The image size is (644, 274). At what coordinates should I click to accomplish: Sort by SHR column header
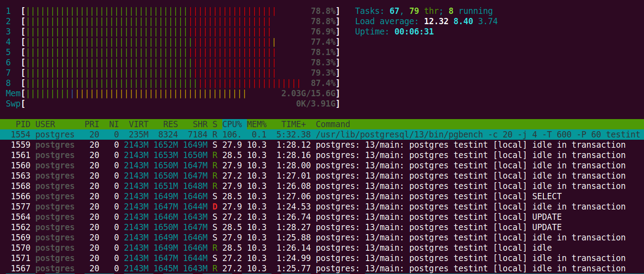pyautogui.click(x=200, y=124)
